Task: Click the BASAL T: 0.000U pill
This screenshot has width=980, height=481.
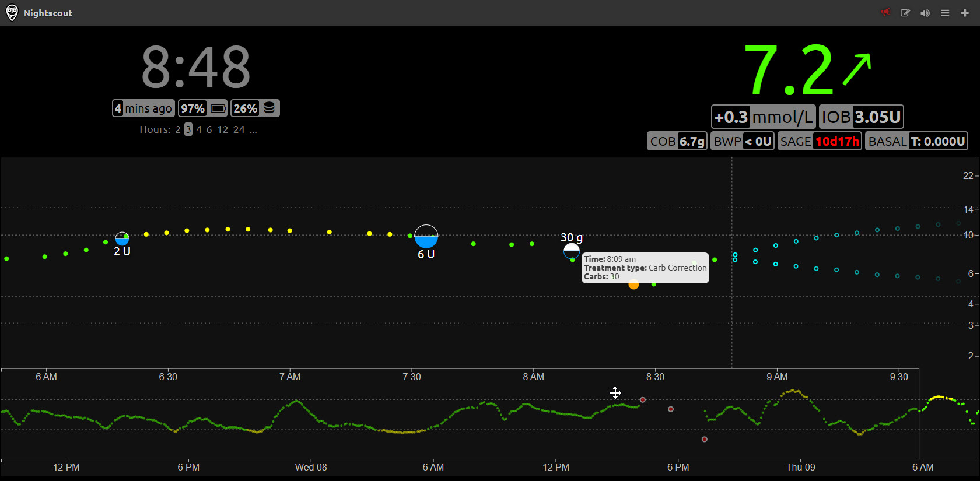Action: (916, 141)
